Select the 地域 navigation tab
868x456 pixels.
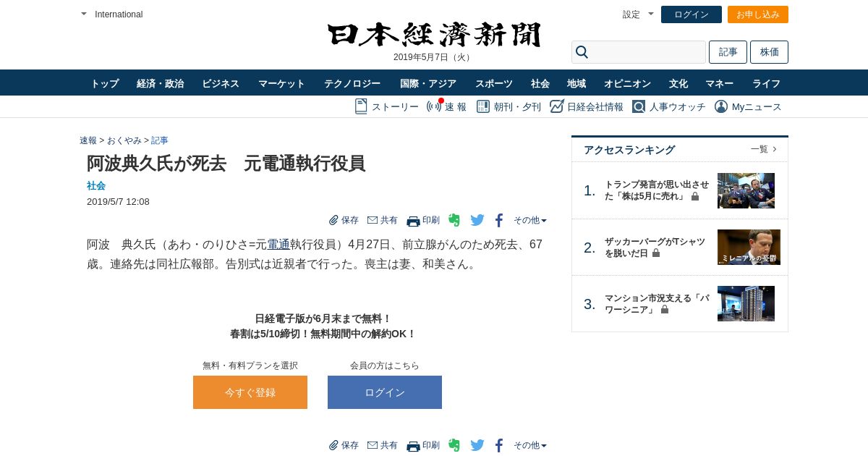coord(576,83)
